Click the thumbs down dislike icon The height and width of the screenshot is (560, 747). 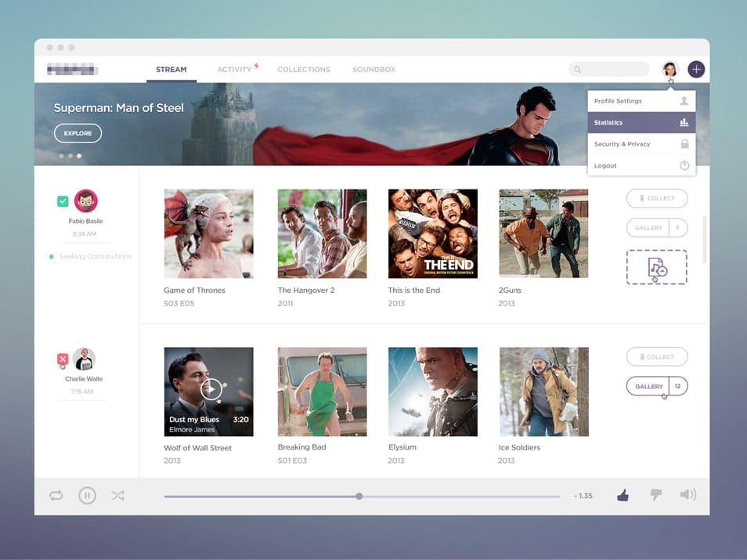(x=656, y=495)
